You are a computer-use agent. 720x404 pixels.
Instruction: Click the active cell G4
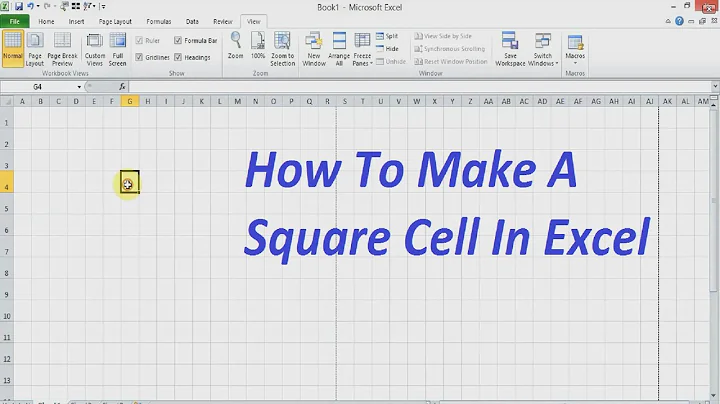[130, 182]
